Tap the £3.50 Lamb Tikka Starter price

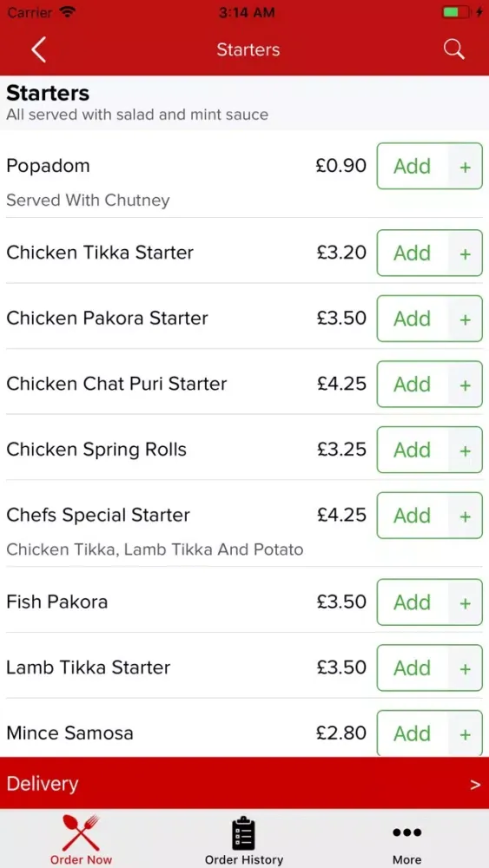click(x=341, y=667)
